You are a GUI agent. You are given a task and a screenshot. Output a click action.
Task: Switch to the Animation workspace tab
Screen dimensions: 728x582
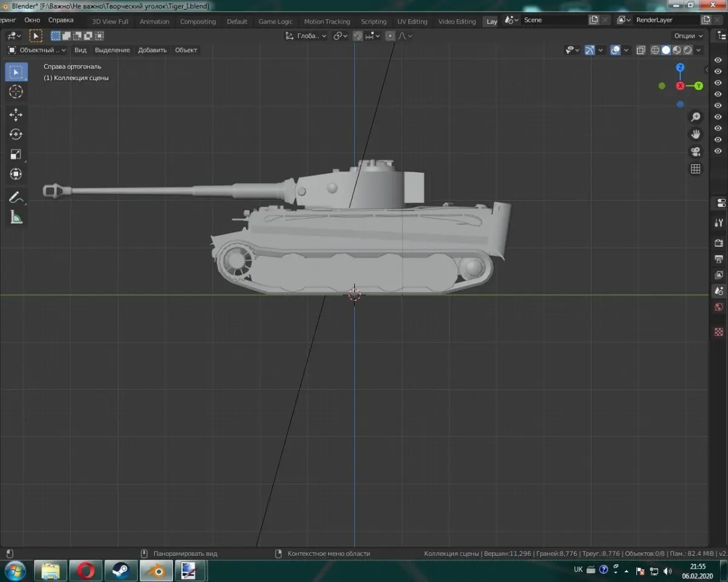click(x=155, y=21)
